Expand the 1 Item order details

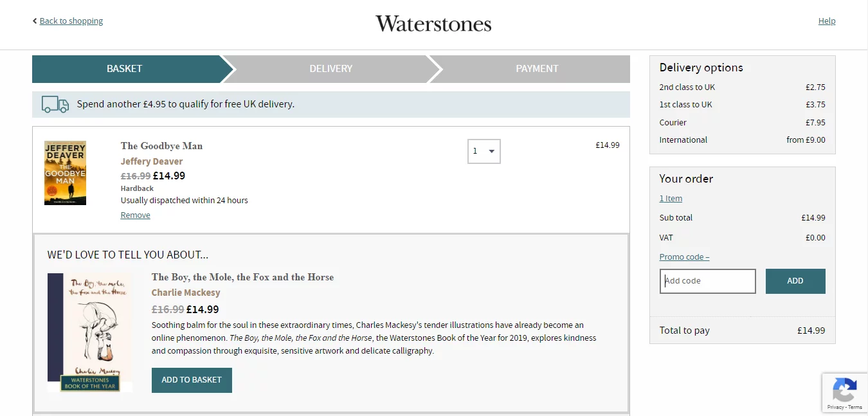671,199
